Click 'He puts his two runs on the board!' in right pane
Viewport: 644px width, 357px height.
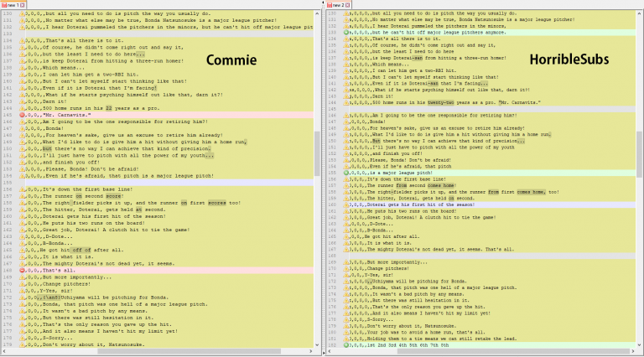point(412,211)
